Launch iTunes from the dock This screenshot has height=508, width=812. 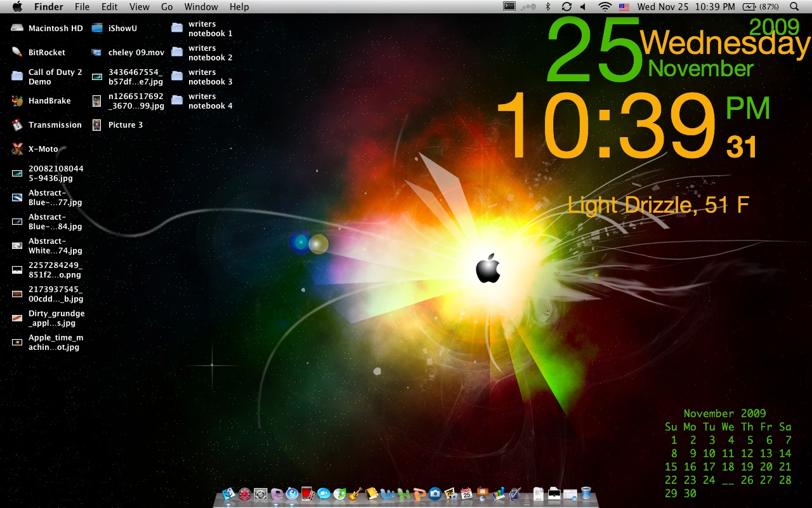339,493
